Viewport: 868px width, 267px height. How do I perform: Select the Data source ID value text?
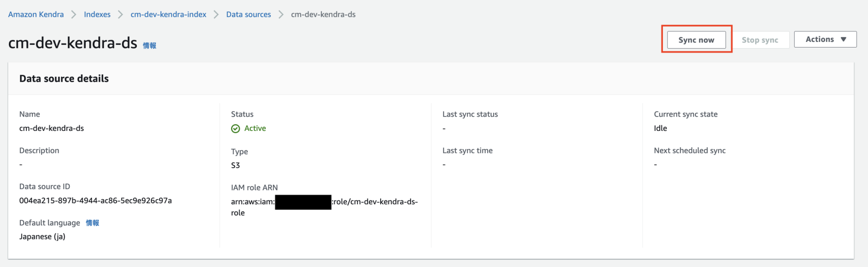(x=95, y=200)
